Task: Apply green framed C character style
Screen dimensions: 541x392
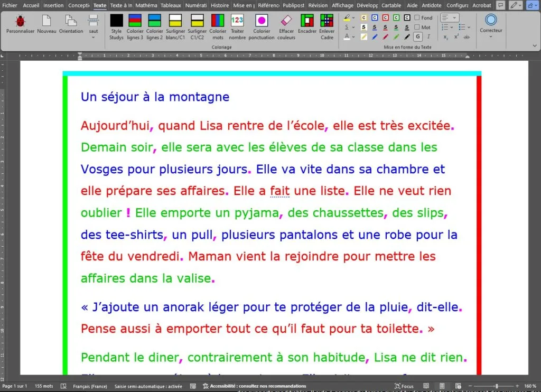Action: [396, 17]
